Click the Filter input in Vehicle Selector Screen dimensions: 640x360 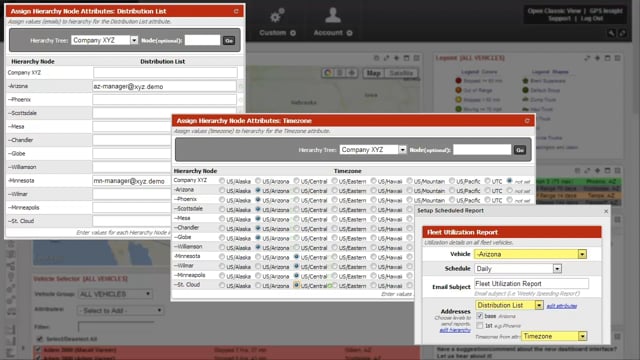116,327
